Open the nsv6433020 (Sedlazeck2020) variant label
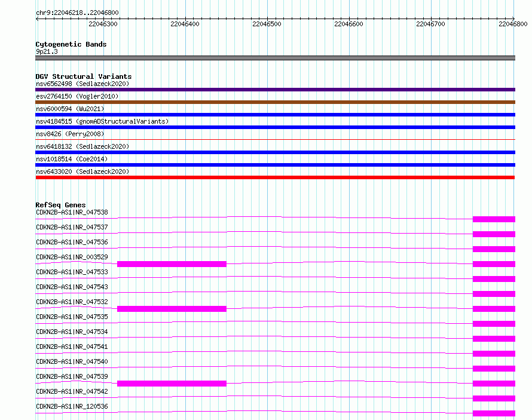The height and width of the screenshot is (420, 532). pyautogui.click(x=82, y=171)
